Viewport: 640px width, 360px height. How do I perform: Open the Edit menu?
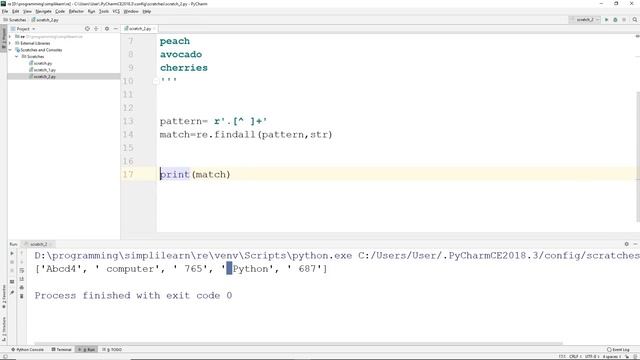click(16, 11)
